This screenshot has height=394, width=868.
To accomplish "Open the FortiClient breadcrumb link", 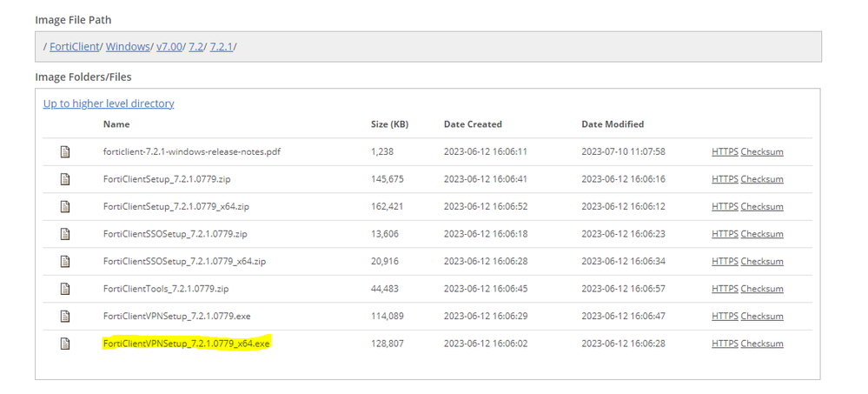I will (x=74, y=46).
